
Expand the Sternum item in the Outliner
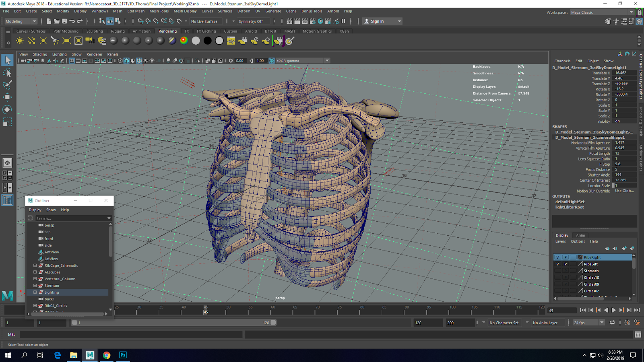tap(35, 285)
